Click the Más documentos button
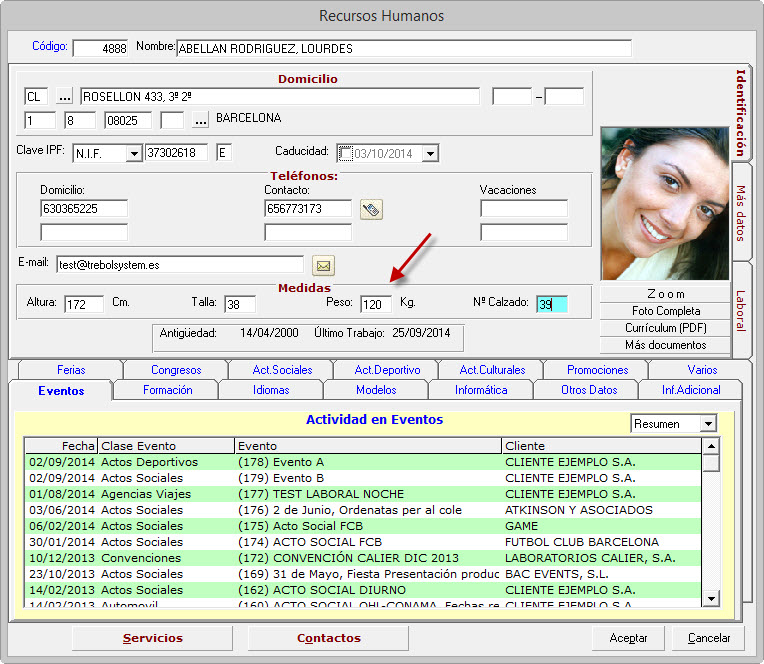 666,345
